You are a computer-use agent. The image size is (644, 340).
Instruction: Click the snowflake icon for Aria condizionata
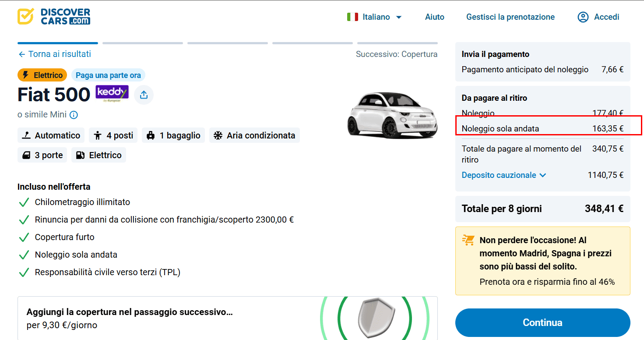click(218, 135)
